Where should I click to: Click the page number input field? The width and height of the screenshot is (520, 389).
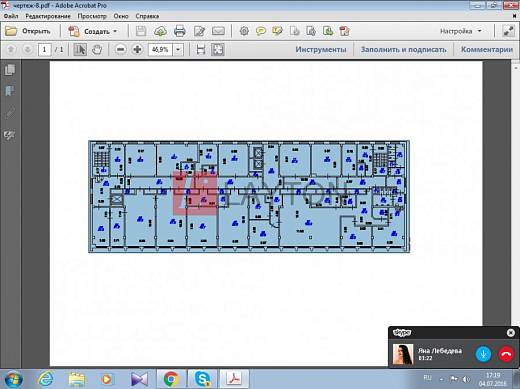pyautogui.click(x=44, y=50)
